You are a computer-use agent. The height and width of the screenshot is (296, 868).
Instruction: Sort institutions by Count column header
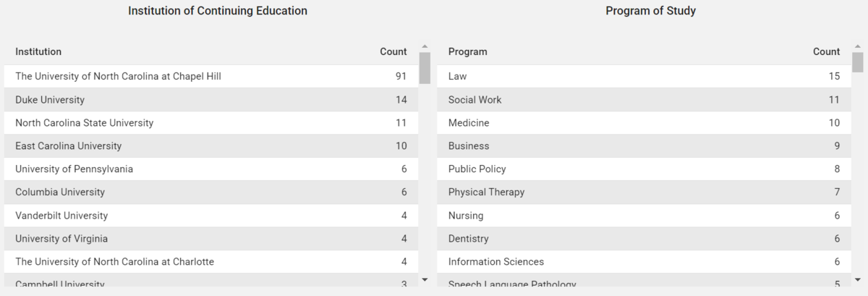tap(393, 52)
